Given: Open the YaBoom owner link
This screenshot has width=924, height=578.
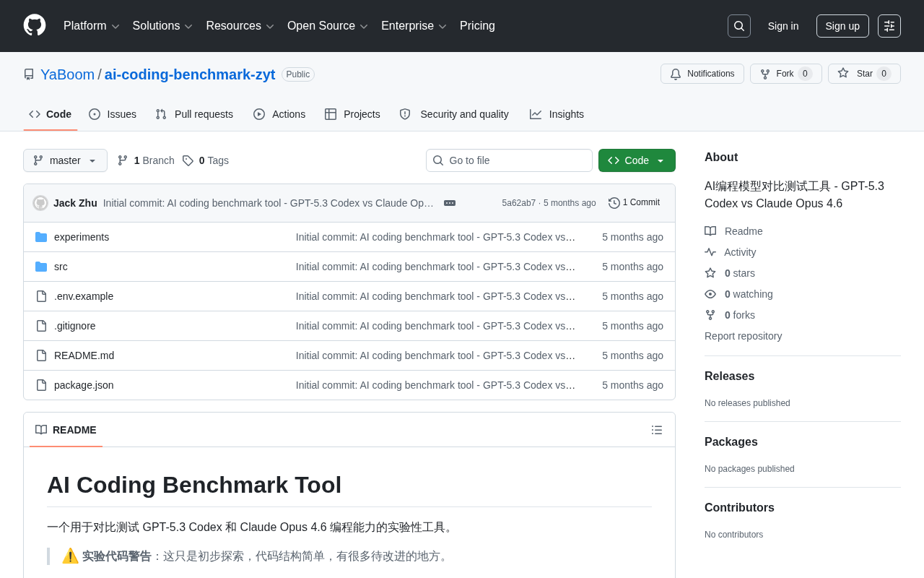Looking at the screenshot, I should 67,74.
